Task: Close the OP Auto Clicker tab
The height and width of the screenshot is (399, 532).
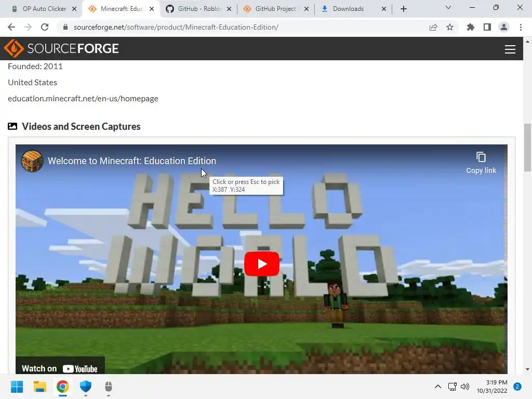Action: [x=74, y=9]
